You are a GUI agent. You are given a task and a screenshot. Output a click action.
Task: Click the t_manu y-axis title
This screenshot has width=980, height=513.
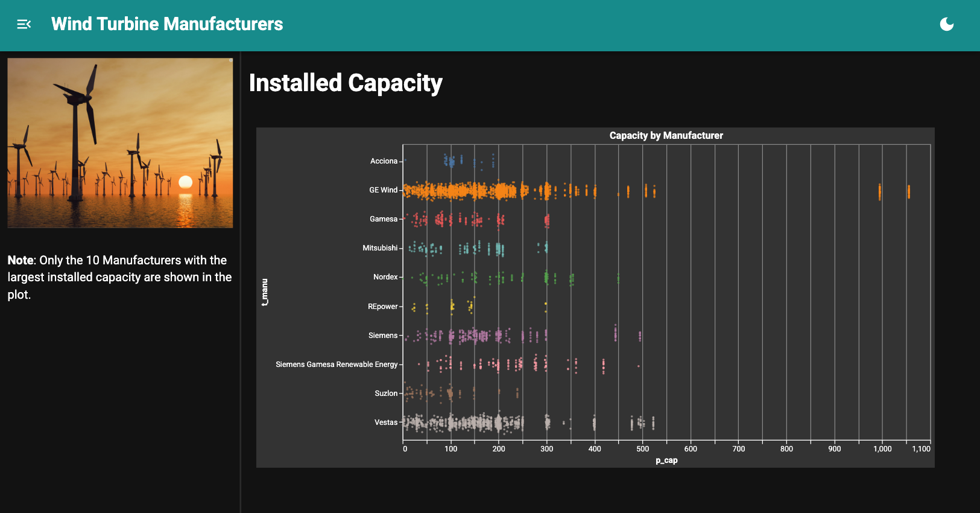tap(265, 292)
